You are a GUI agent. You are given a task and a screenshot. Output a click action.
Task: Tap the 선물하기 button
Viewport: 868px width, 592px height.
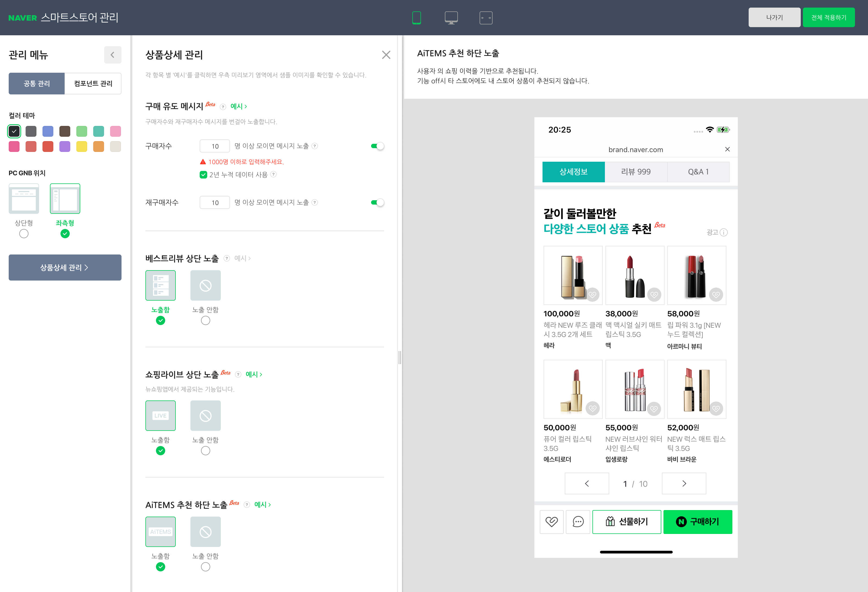[x=627, y=522]
